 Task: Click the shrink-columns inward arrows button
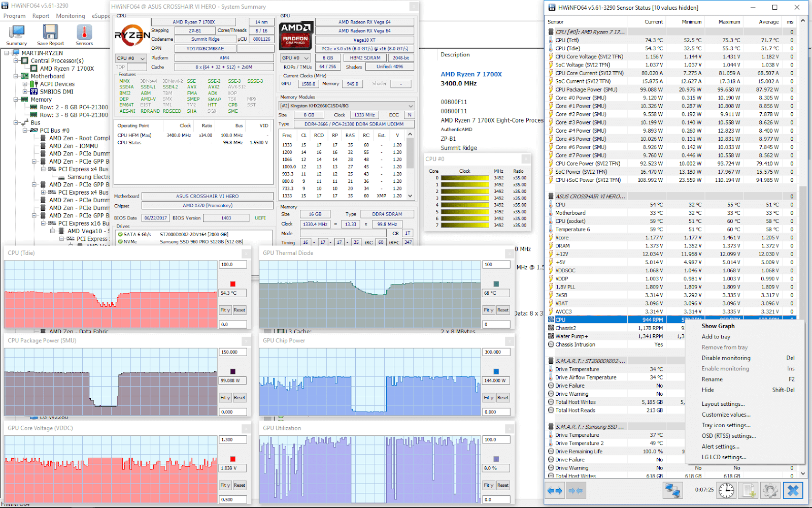(576, 491)
